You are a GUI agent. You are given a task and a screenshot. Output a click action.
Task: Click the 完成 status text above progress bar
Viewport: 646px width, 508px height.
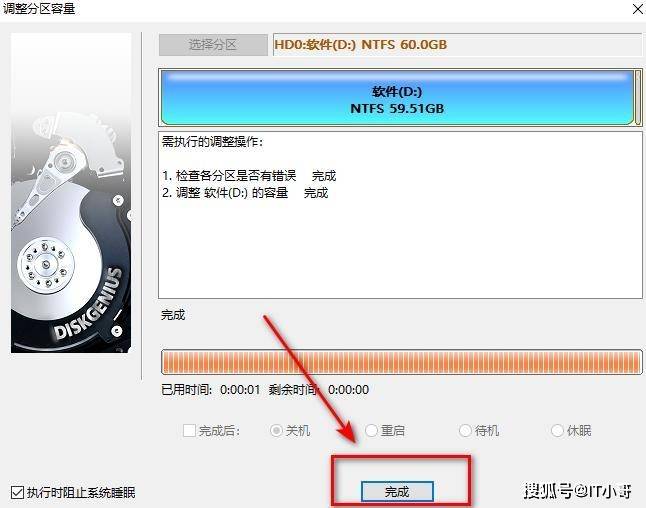[173, 315]
